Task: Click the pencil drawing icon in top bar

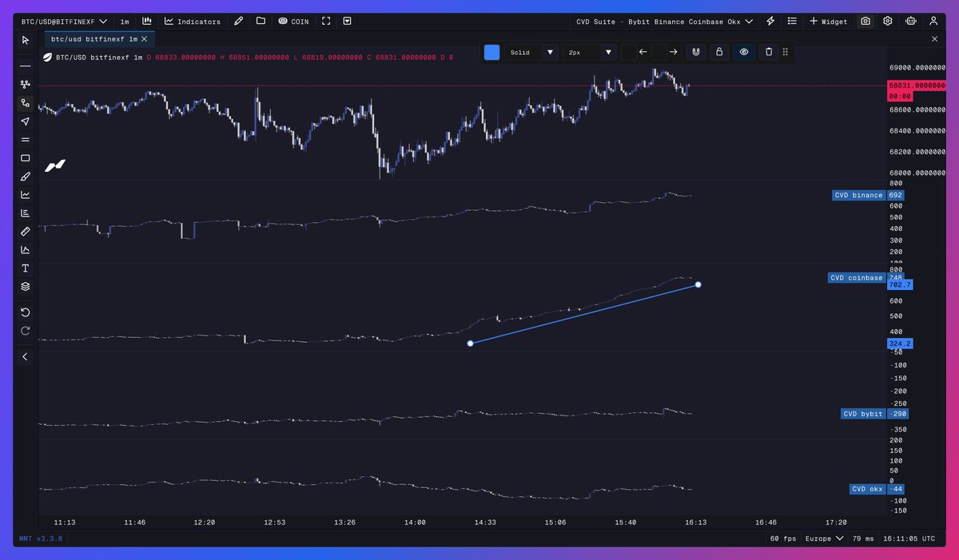Action: 238,22
